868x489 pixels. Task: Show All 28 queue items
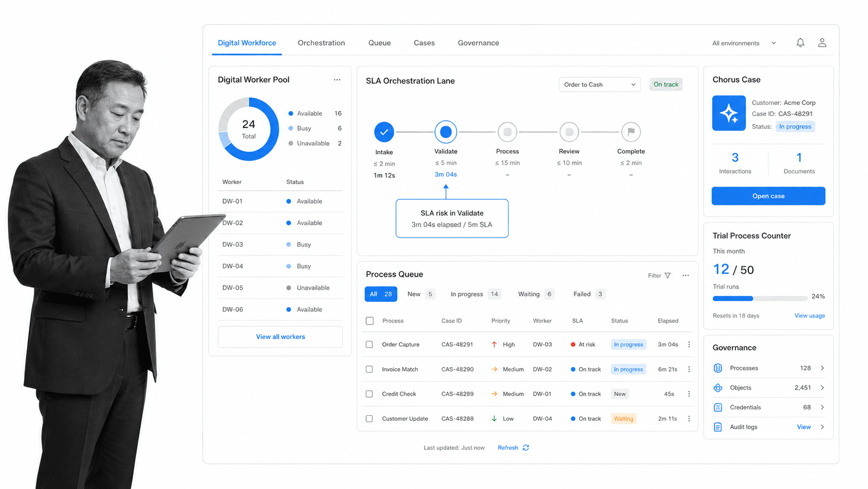[381, 294]
